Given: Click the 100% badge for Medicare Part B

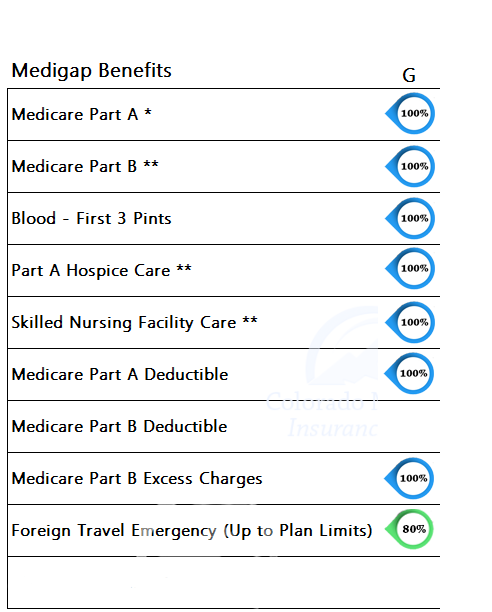Looking at the screenshot, I should [410, 166].
